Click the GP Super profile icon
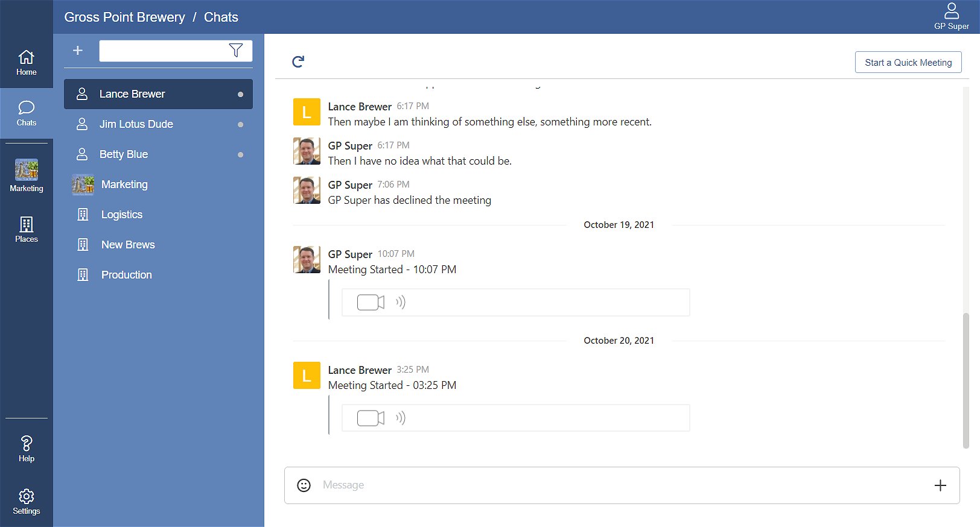Viewport: 980px width, 527px height. click(952, 16)
